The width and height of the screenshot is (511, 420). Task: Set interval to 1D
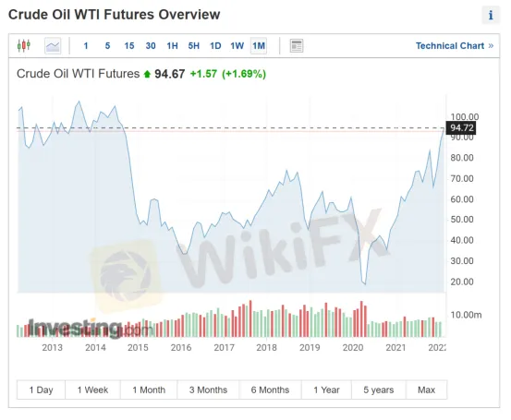coord(215,45)
